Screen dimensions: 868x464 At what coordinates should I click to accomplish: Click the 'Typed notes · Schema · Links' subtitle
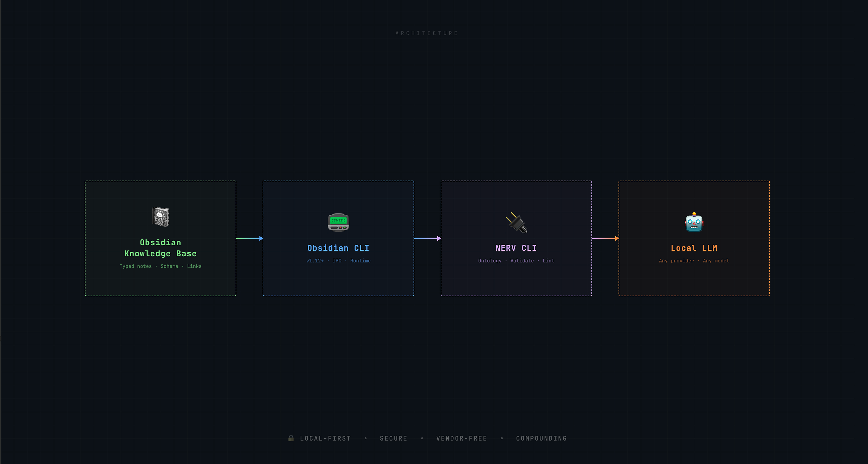[x=160, y=266]
